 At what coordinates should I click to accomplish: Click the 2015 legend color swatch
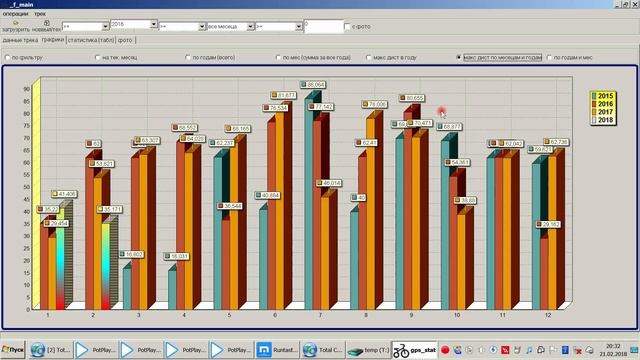(x=594, y=96)
